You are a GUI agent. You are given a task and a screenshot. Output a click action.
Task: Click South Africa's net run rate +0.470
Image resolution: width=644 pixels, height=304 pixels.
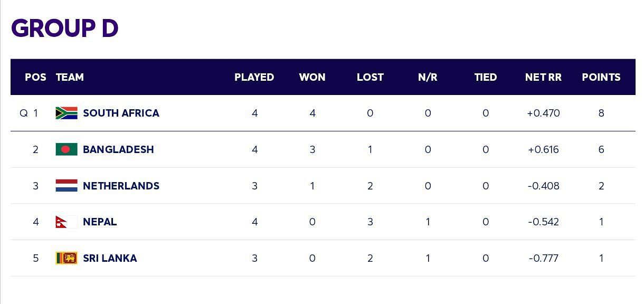(543, 113)
